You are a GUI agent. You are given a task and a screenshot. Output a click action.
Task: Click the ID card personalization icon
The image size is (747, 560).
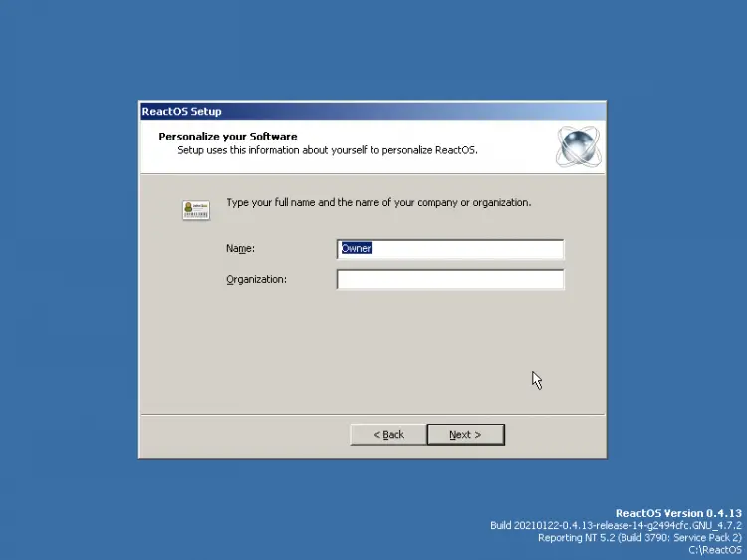tap(196, 210)
